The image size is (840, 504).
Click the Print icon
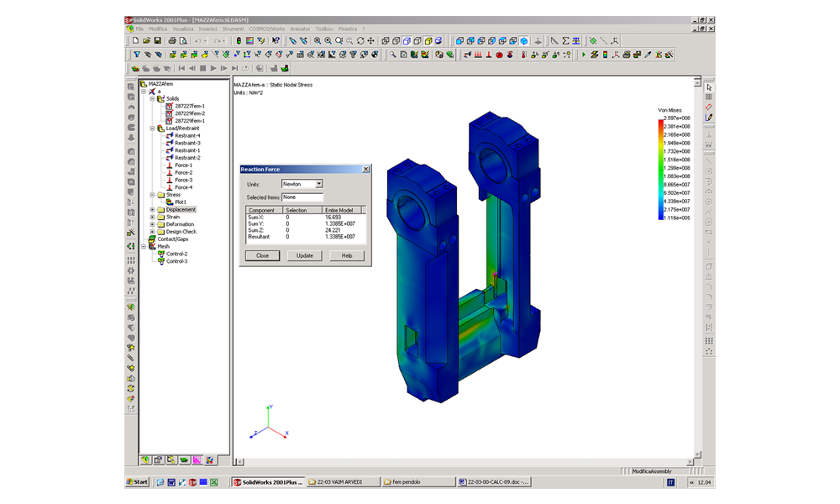coord(172,40)
